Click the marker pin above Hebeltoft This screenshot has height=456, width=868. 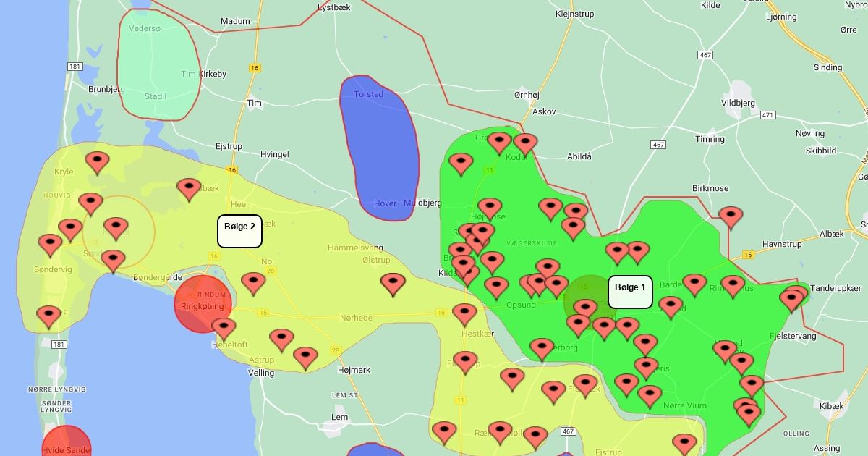pyautogui.click(x=223, y=328)
